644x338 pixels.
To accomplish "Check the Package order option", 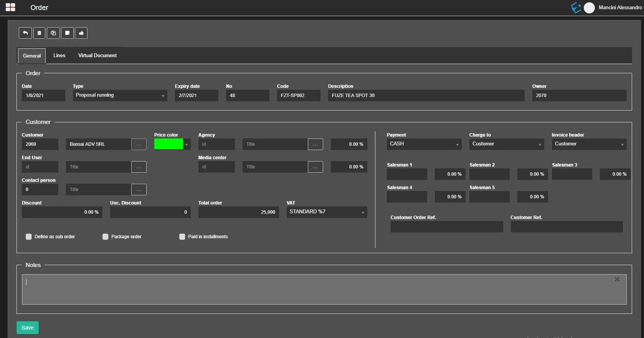I will (x=106, y=237).
